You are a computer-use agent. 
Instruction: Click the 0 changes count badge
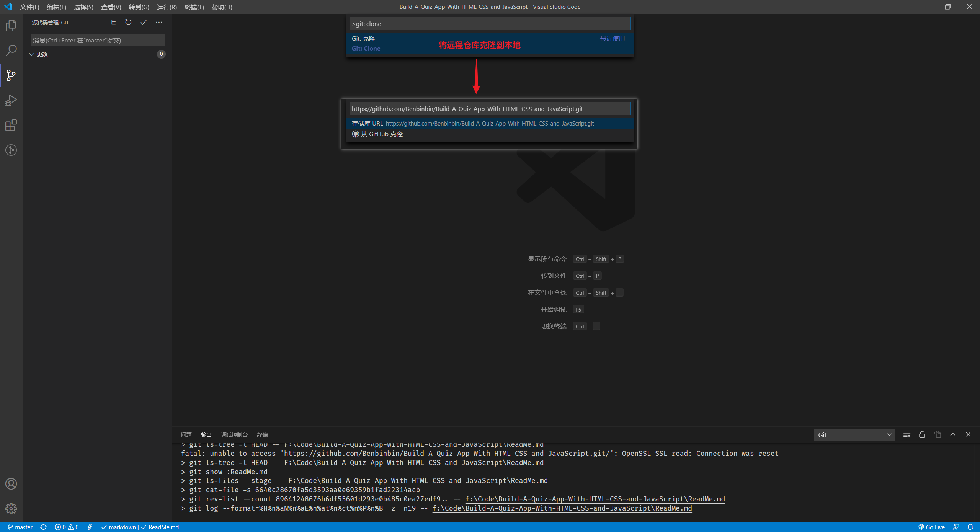161,54
